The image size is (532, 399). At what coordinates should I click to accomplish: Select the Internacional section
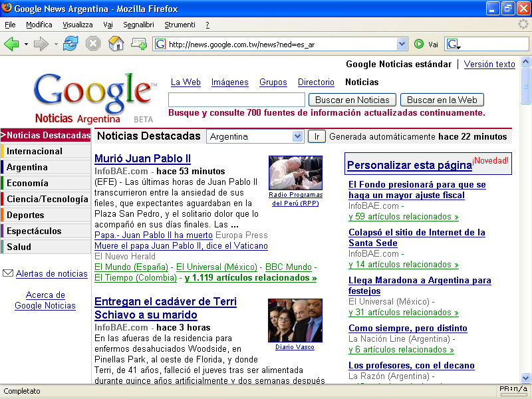pos(46,151)
